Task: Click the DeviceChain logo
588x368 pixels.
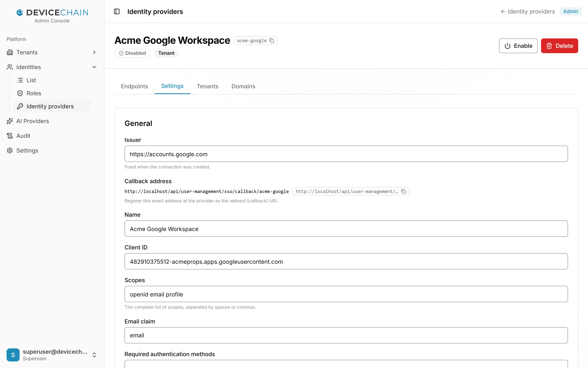Action: (x=52, y=12)
